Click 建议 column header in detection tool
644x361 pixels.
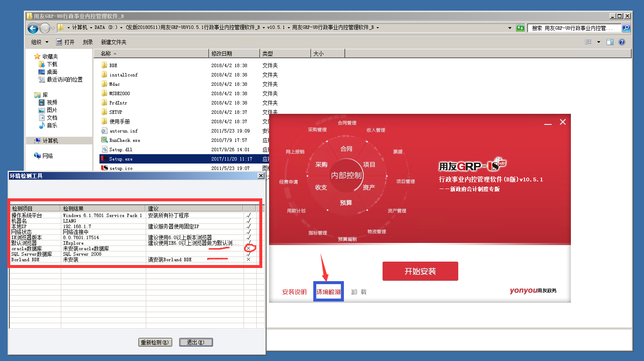click(195, 208)
